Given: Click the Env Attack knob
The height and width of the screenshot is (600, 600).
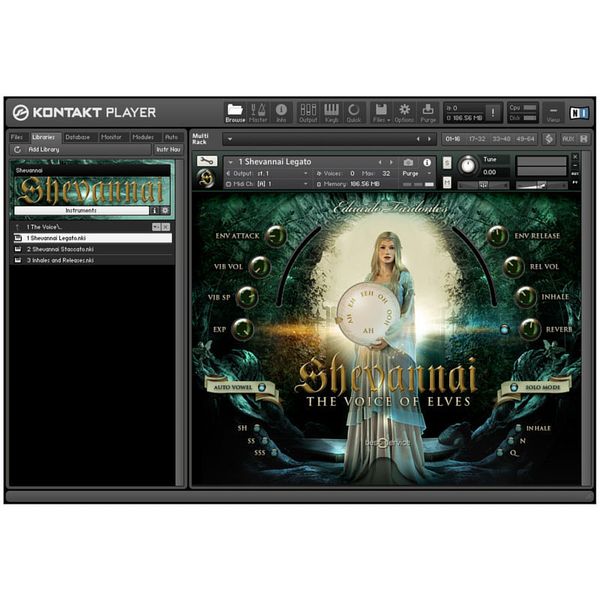Looking at the screenshot, I should (274, 236).
